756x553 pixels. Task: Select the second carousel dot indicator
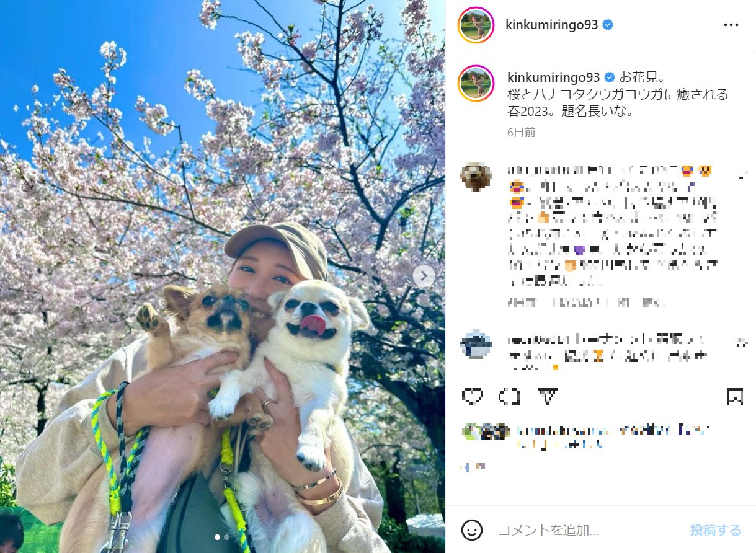pyautogui.click(x=226, y=537)
